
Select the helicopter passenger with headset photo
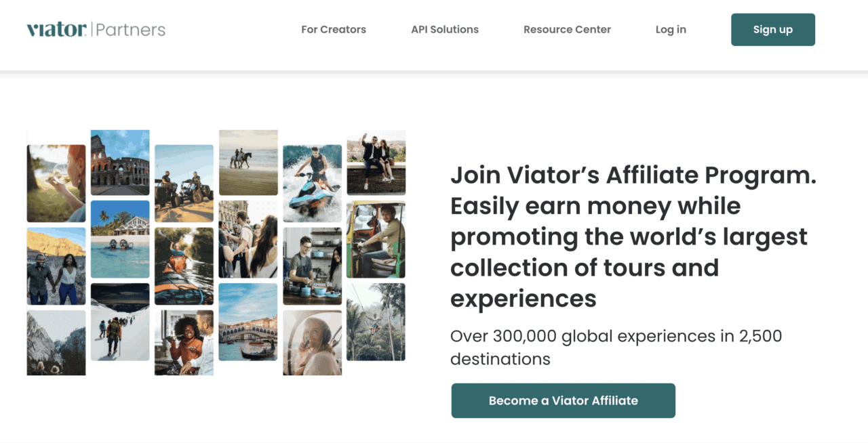pyautogui.click(x=312, y=343)
